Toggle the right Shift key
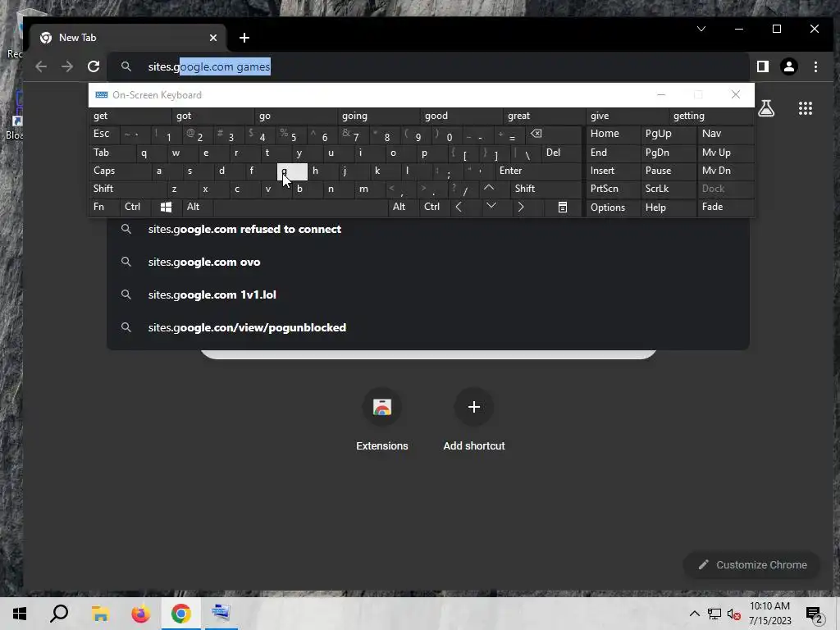The width and height of the screenshot is (840, 630). [546, 189]
